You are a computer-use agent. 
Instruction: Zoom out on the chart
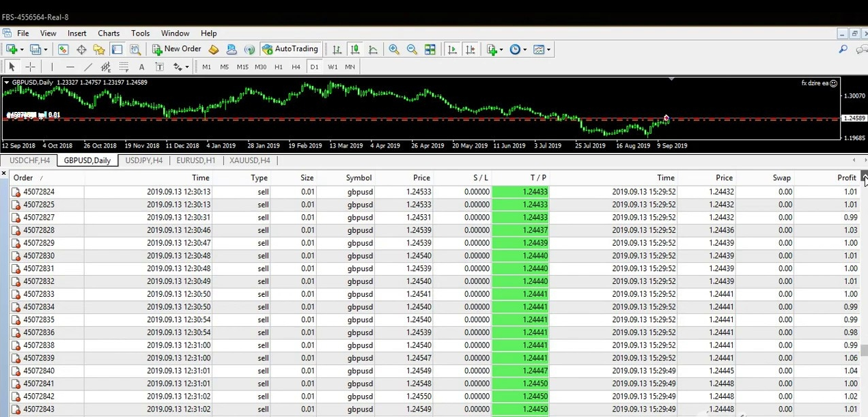(412, 49)
